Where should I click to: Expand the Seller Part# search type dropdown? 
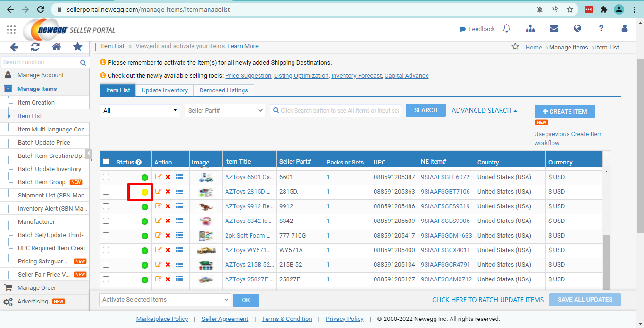tap(225, 110)
